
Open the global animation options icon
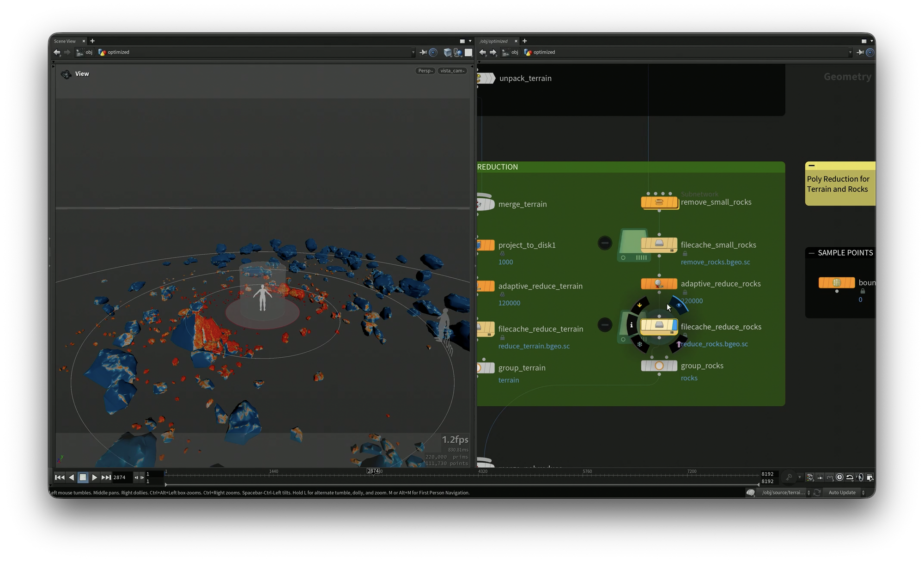pyautogui.click(x=810, y=477)
